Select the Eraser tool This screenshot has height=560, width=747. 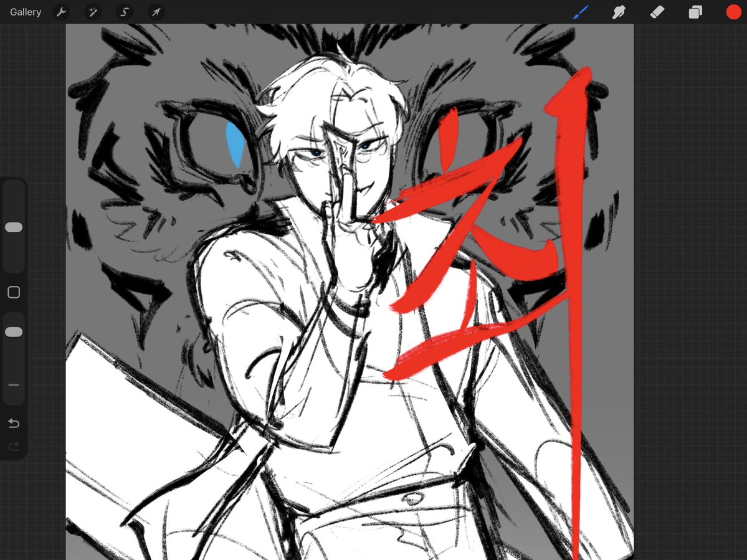coord(657,12)
